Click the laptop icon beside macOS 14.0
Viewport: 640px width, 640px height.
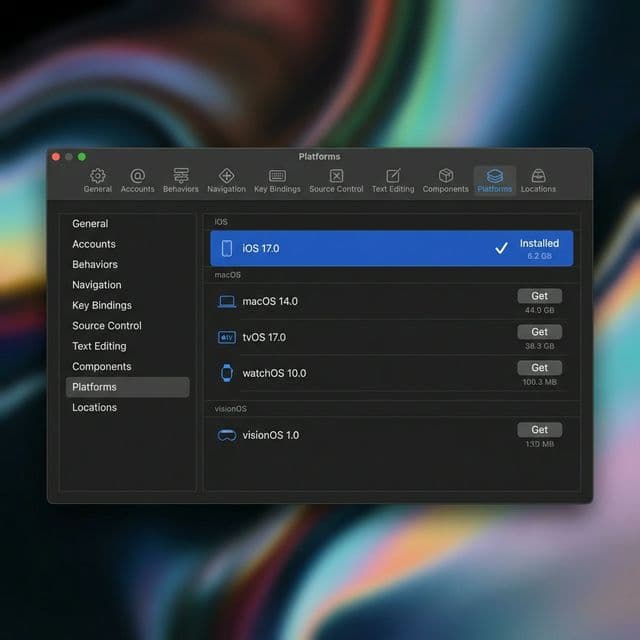(227, 302)
